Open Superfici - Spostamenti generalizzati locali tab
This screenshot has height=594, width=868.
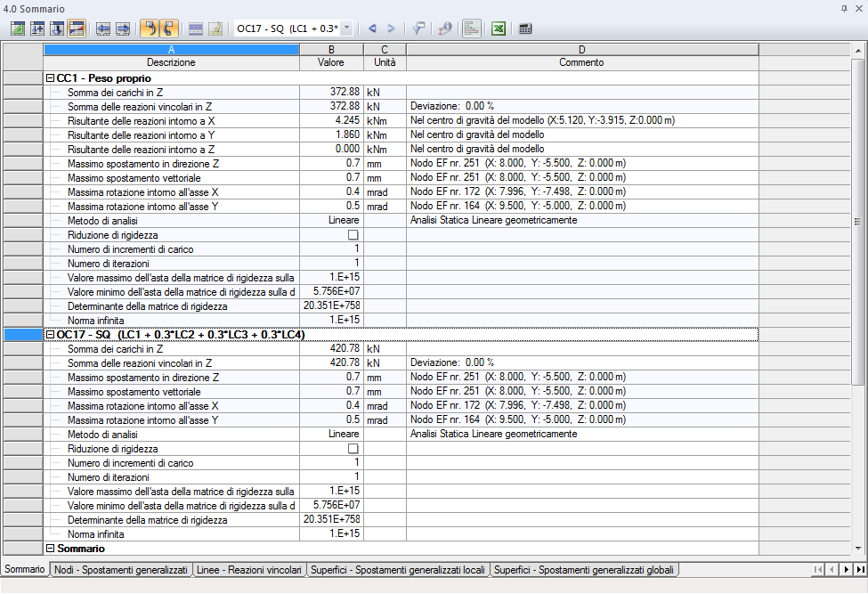[x=397, y=570]
